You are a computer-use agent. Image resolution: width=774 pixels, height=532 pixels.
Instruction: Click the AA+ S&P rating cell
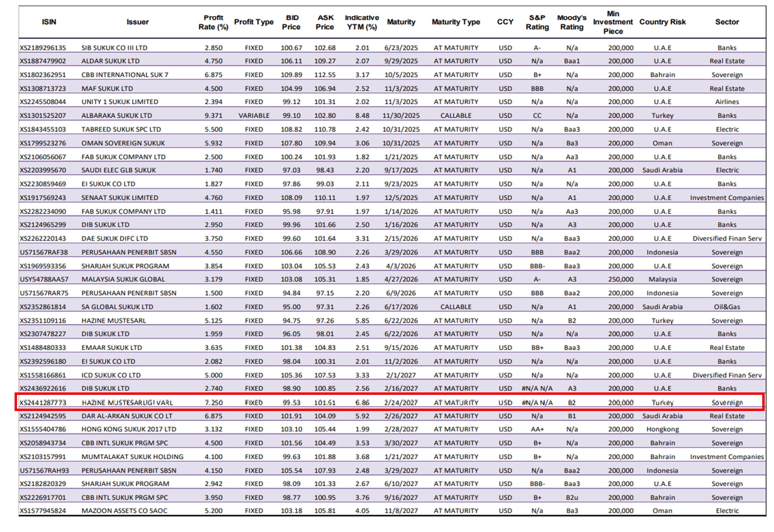[x=537, y=430]
